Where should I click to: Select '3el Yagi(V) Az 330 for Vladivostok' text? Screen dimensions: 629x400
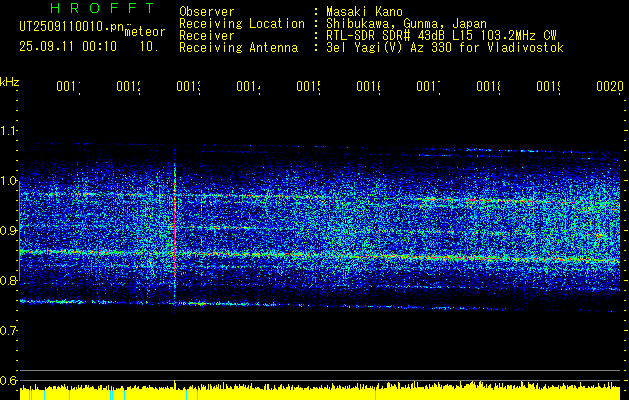pyautogui.click(x=445, y=48)
